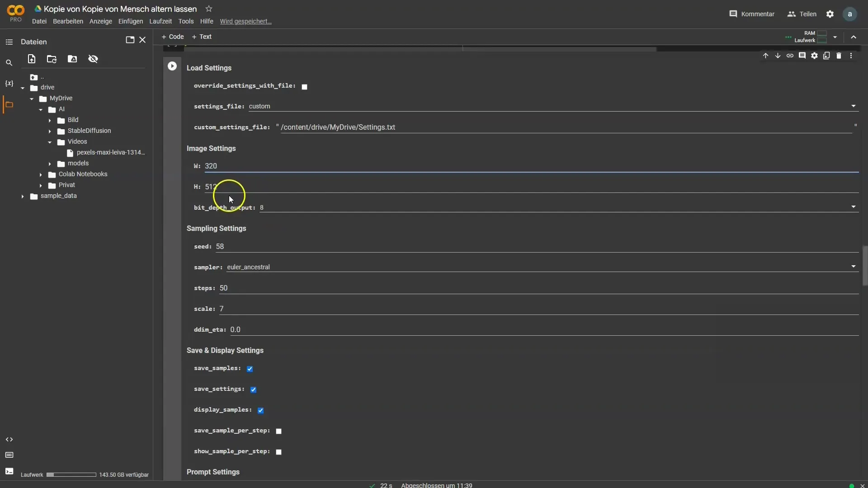Run the Load Settings cell
This screenshot has height=488, width=868.
point(172,66)
